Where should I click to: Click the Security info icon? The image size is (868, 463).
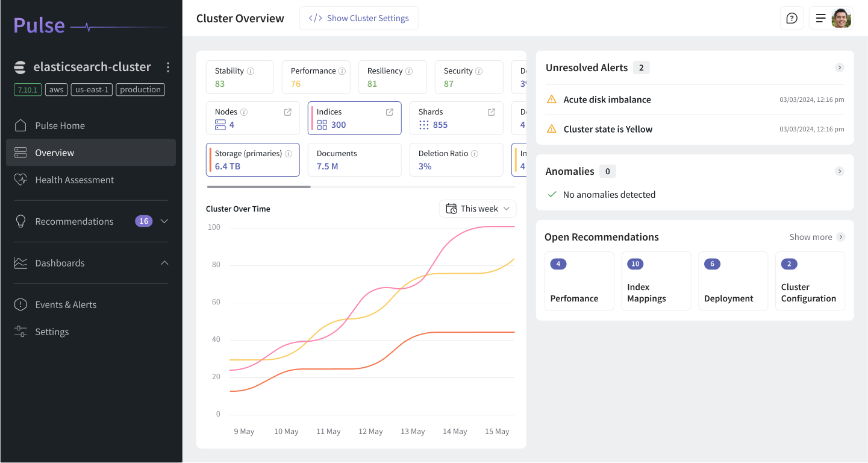479,71
